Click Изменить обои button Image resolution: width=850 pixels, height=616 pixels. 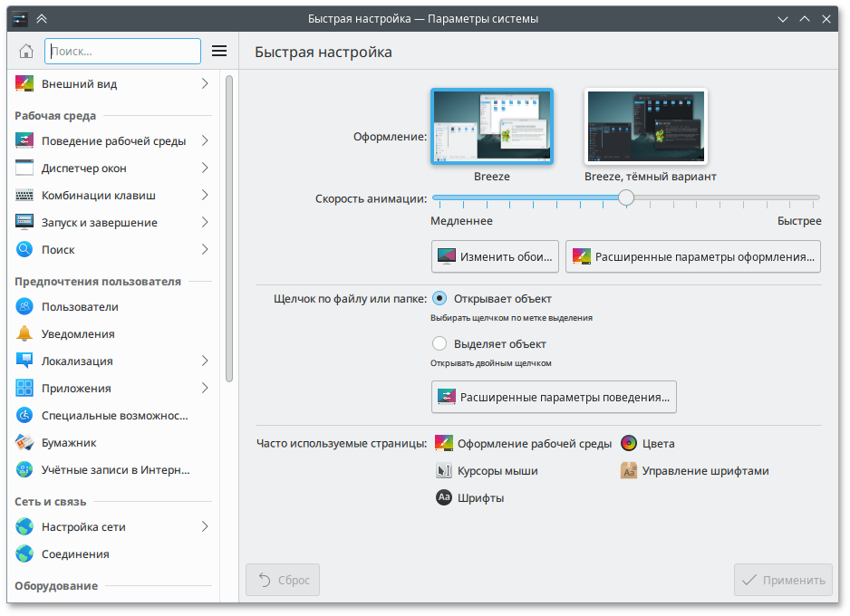click(495, 256)
